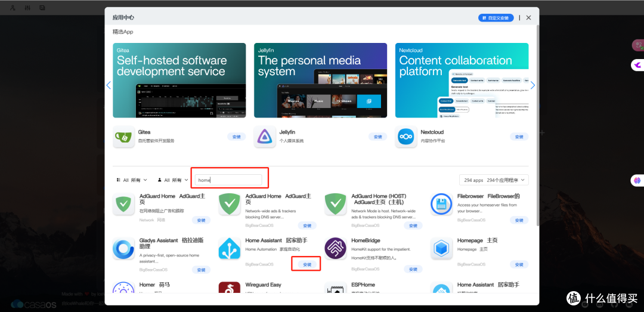The image size is (644, 312).
Task: Install Home Assistant 居家助手 (Home Automation)
Action: (x=307, y=264)
